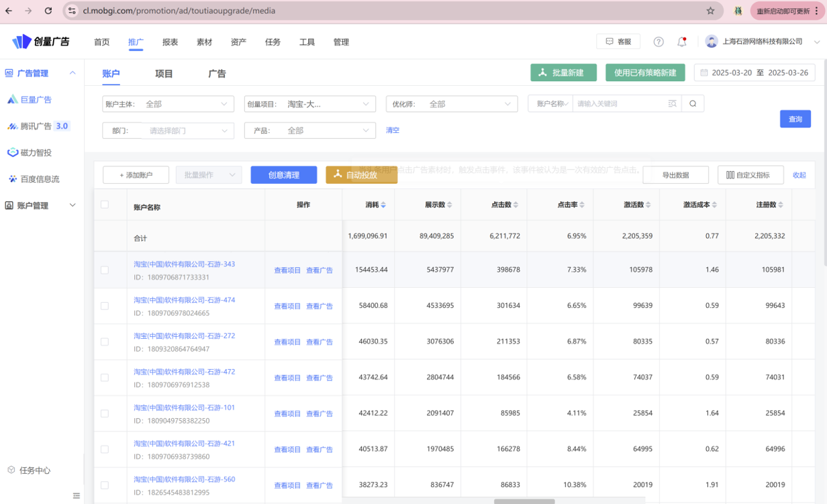The image size is (827, 504).
Task: Collapse sidebar with hamburger icon
Action: (77, 496)
